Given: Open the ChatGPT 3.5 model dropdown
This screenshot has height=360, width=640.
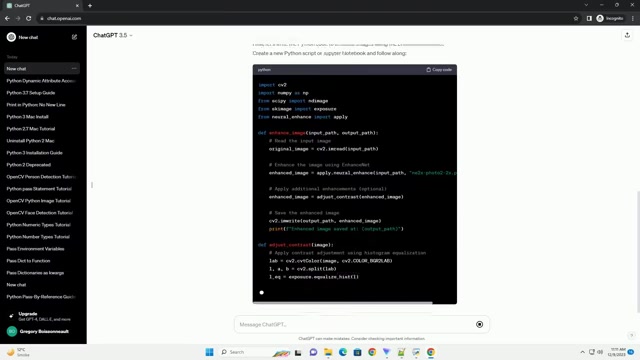Looking at the screenshot, I should pos(113,36).
